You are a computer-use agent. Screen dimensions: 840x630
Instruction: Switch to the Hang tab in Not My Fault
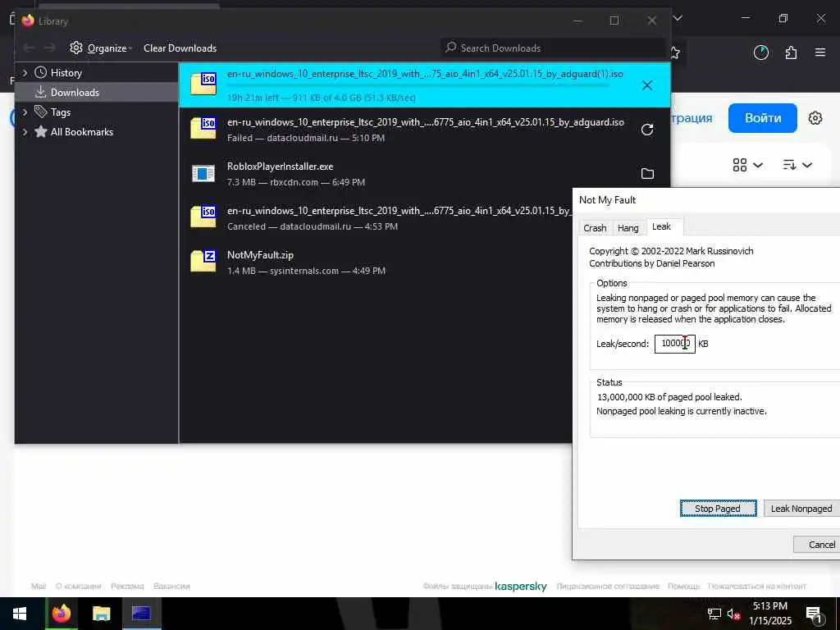tap(628, 228)
